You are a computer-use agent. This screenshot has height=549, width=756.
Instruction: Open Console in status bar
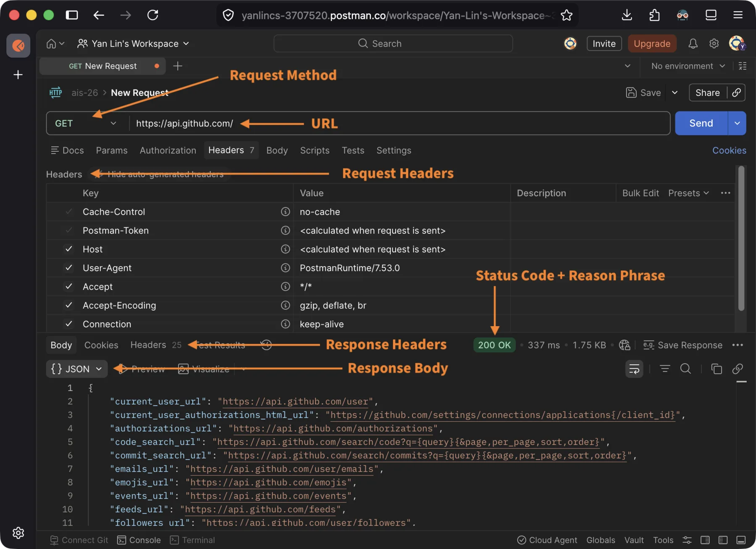139,540
